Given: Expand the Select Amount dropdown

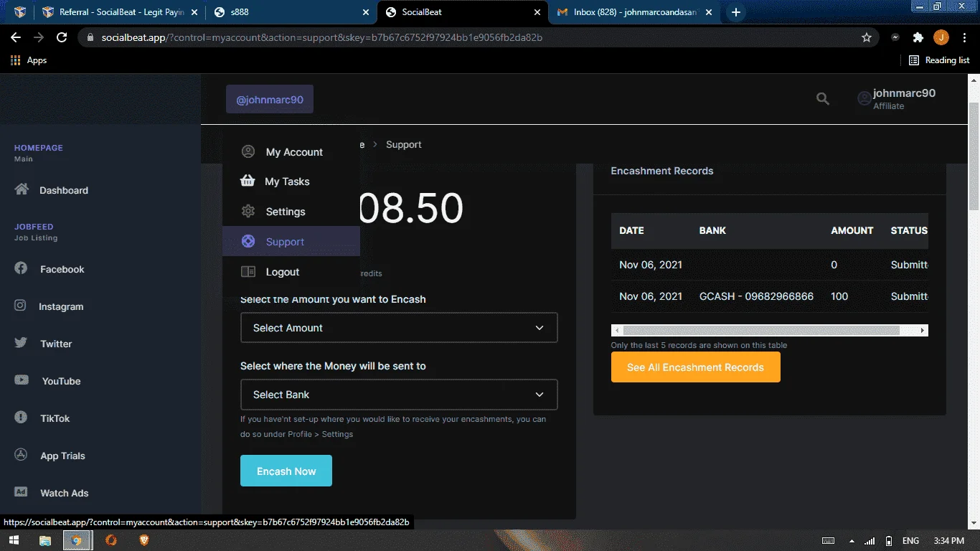Looking at the screenshot, I should pos(399,328).
